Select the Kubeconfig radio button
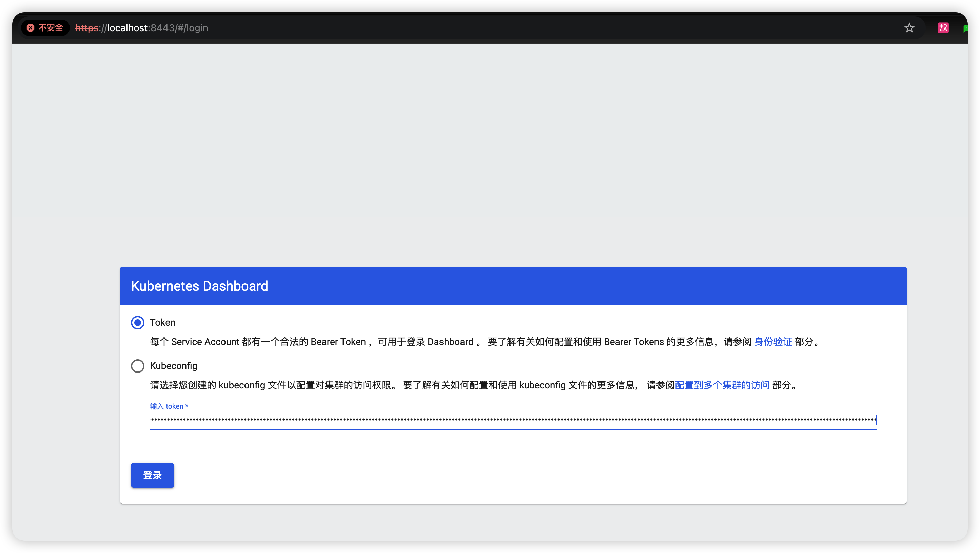Screen dimensions: 980x553 (x=137, y=366)
